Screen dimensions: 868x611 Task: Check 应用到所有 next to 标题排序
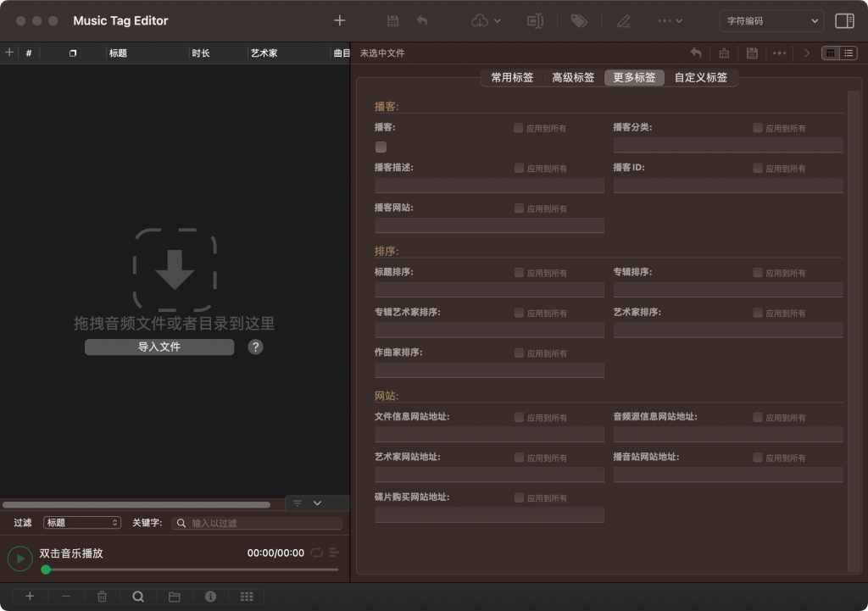517,273
